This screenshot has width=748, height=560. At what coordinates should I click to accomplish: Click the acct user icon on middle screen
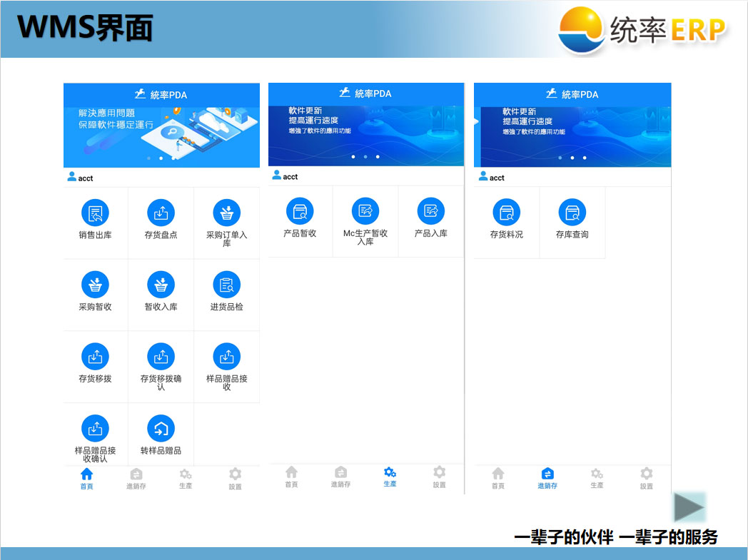click(x=277, y=175)
